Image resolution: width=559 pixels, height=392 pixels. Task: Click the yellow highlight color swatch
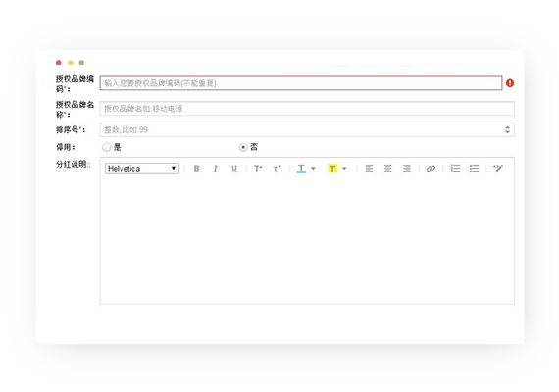[x=332, y=169]
